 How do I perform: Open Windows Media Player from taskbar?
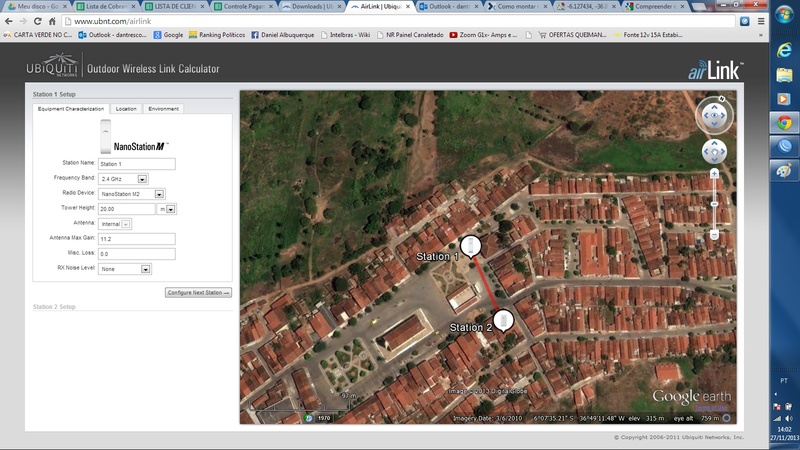coord(784,98)
